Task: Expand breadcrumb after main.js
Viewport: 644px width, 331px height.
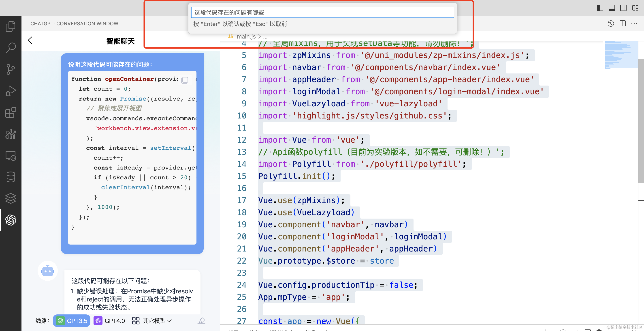Action: coord(265,37)
